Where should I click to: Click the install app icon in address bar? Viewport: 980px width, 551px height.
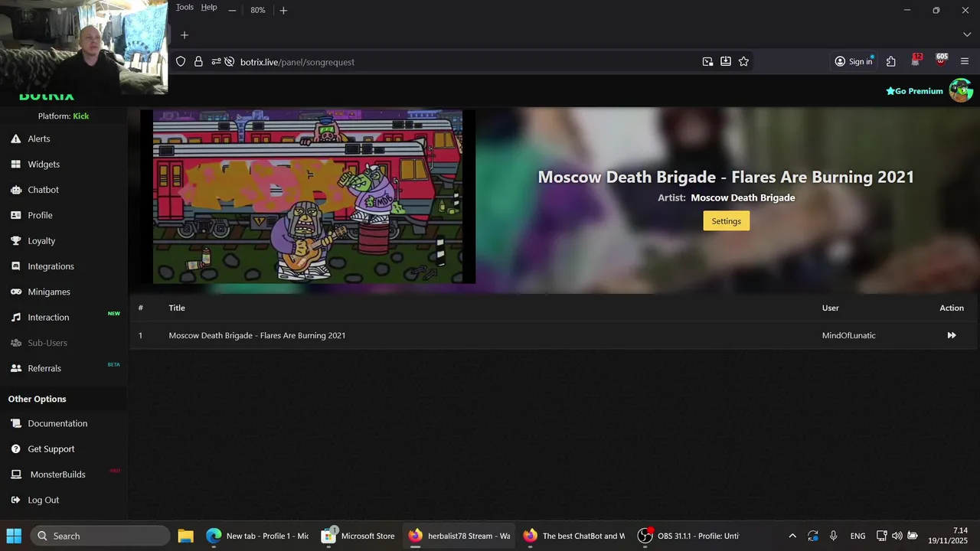tap(726, 61)
